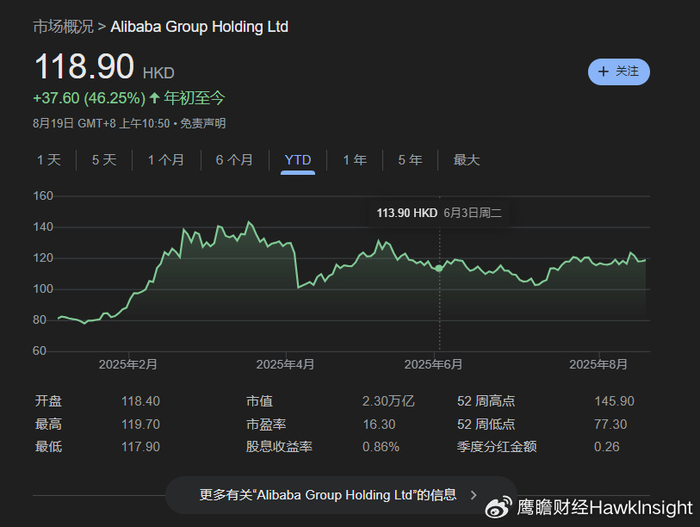The width and height of the screenshot is (700, 527).
Task: Switch to the 1 年 tab
Action: (355, 160)
